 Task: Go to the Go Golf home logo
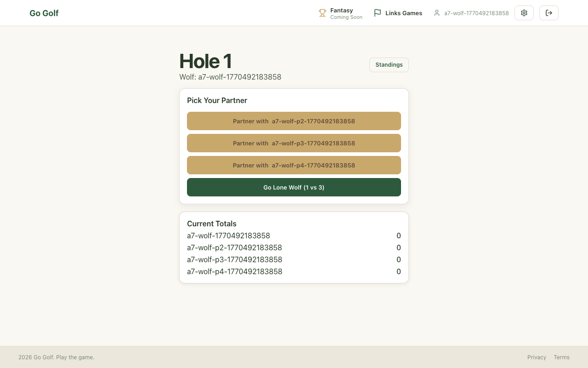point(44,13)
